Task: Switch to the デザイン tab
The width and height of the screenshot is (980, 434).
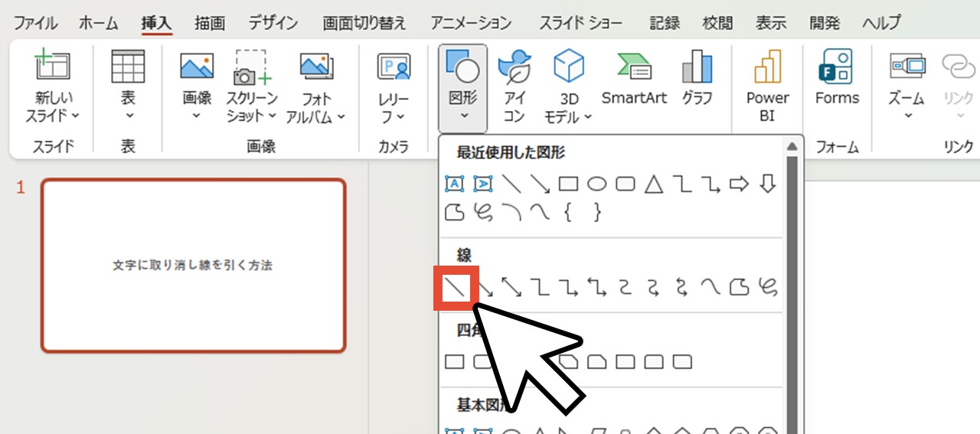Action: pyautogui.click(x=273, y=23)
